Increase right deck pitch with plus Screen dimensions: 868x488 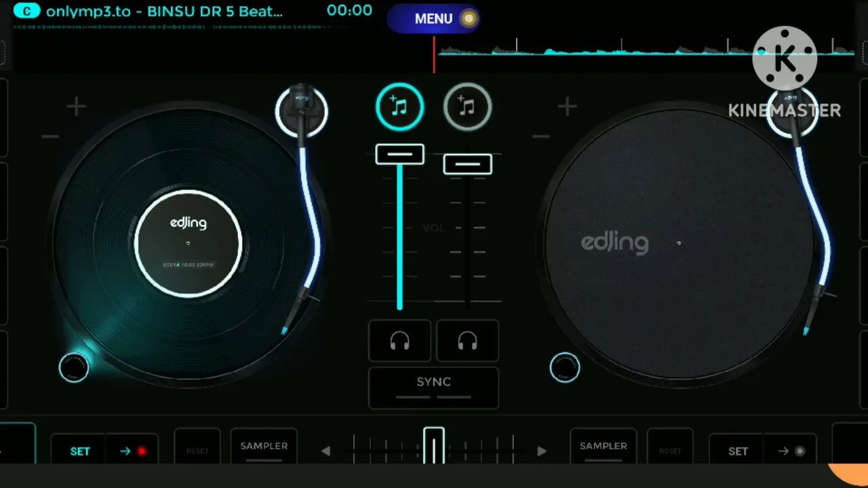click(567, 106)
